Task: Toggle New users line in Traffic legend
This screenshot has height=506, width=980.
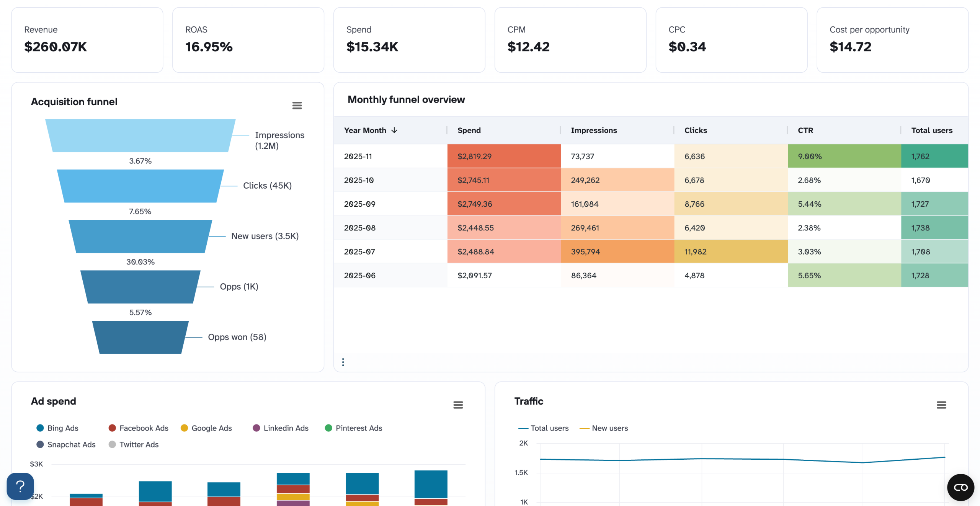Action: 604,428
